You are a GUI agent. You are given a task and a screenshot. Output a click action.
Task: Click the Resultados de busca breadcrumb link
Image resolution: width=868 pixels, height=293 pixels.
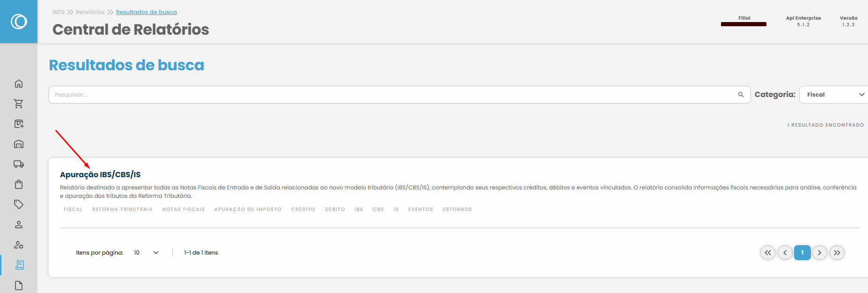[146, 12]
